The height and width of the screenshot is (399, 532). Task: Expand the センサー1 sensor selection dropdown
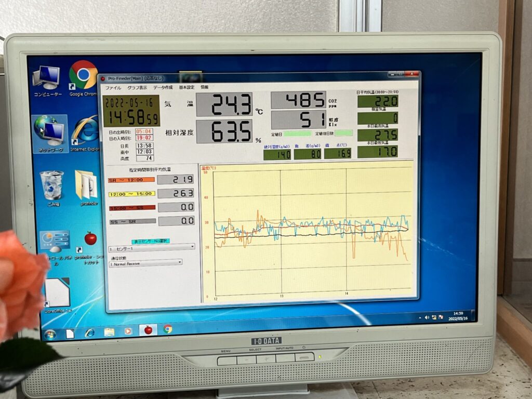pyautogui.click(x=151, y=248)
